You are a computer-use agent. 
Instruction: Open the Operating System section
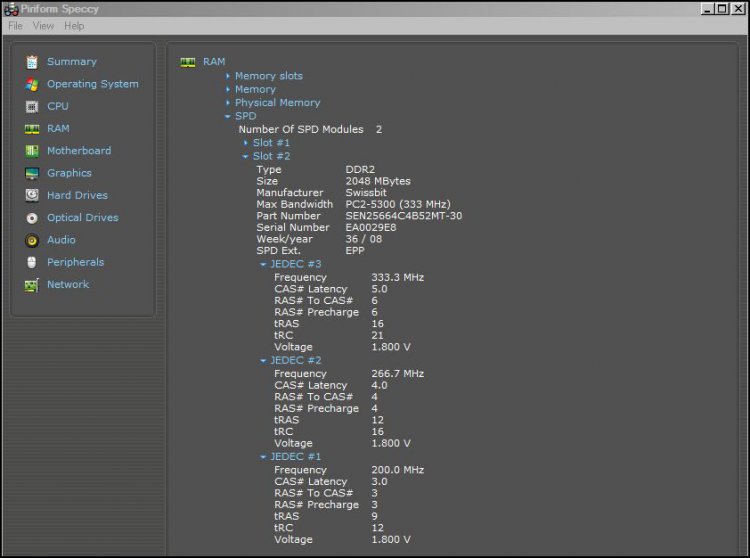[93, 84]
